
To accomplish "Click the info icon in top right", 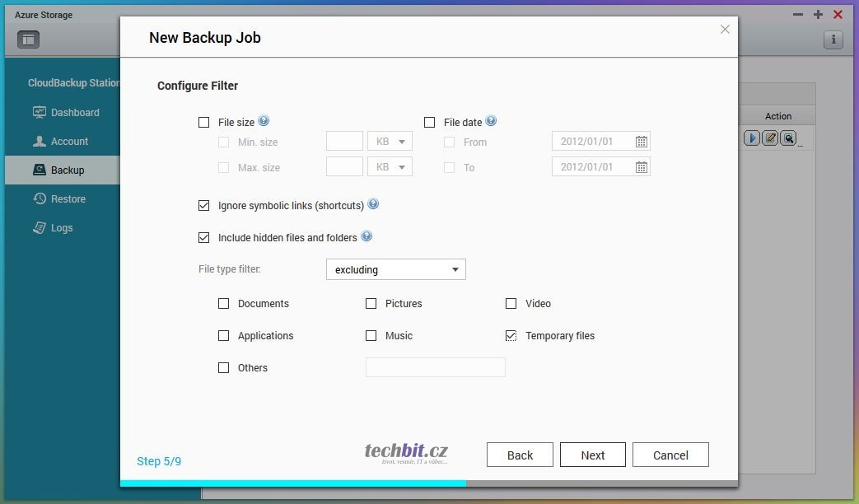I will coord(833,40).
